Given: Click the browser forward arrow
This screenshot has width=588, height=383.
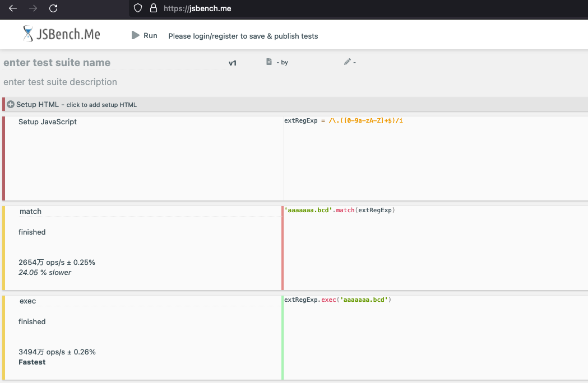Looking at the screenshot, I should (x=33, y=8).
